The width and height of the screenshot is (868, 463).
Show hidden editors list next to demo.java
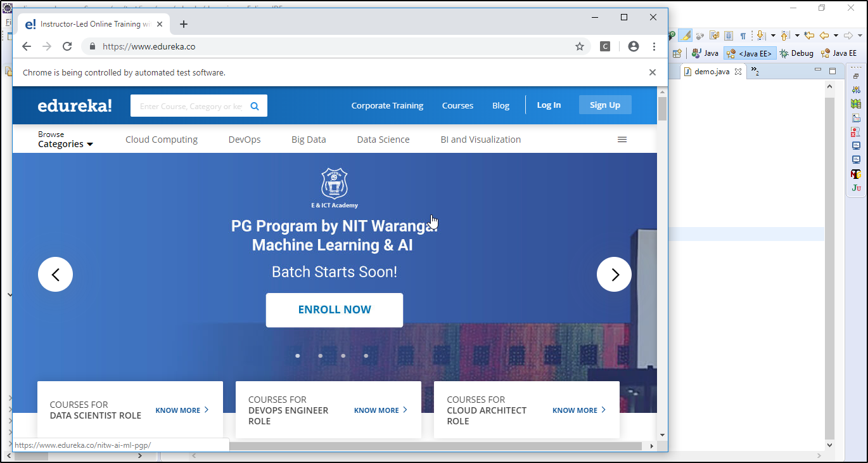(x=755, y=71)
